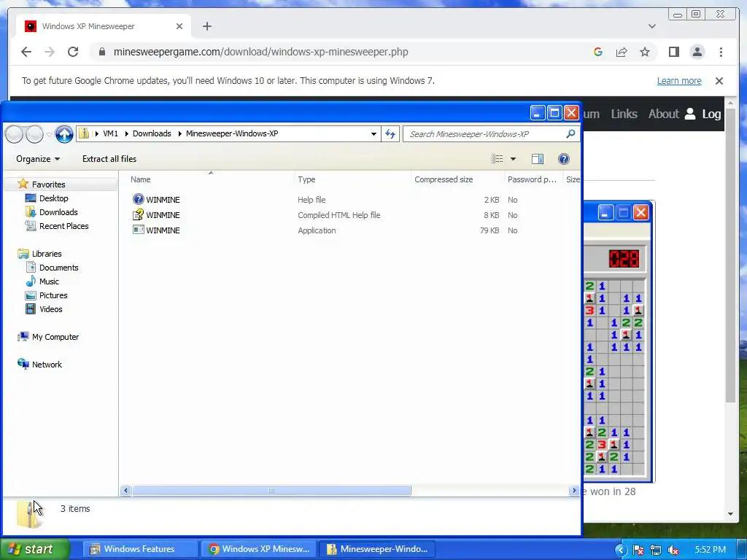Screen dimensions: 747x560
Task: Reload the Minesweeper web page
Action: click(x=73, y=52)
